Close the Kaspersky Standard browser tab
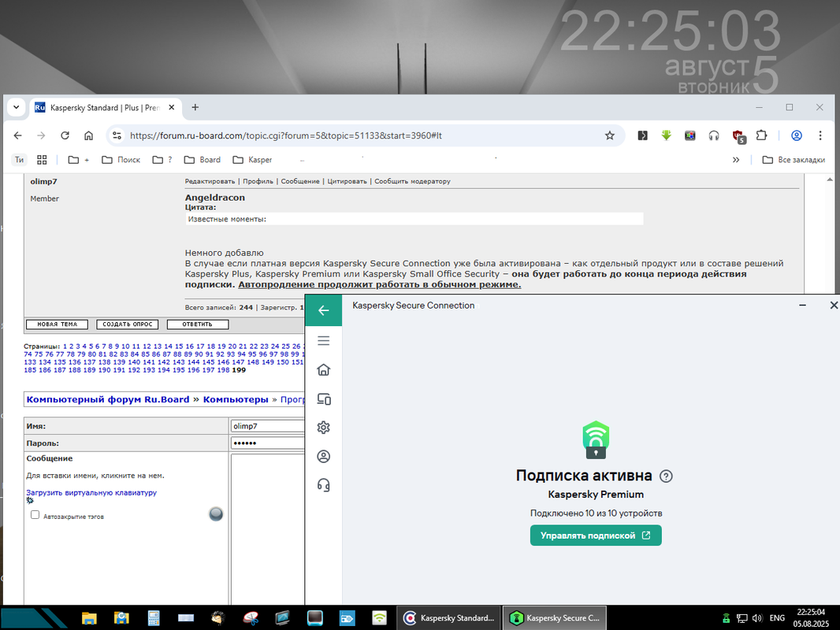 coord(172,108)
